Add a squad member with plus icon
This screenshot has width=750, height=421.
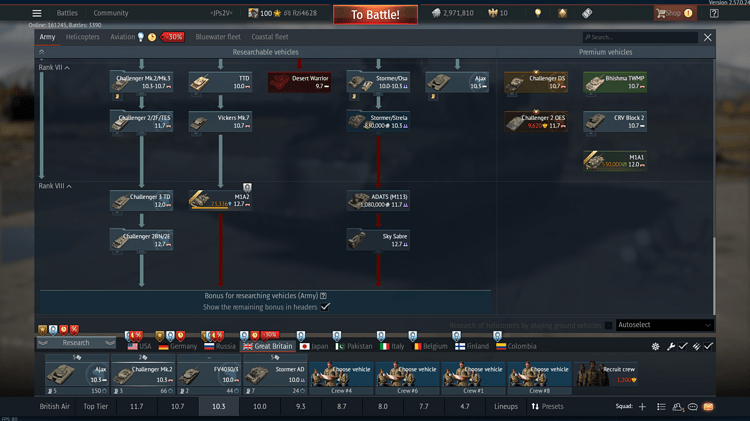(642, 407)
